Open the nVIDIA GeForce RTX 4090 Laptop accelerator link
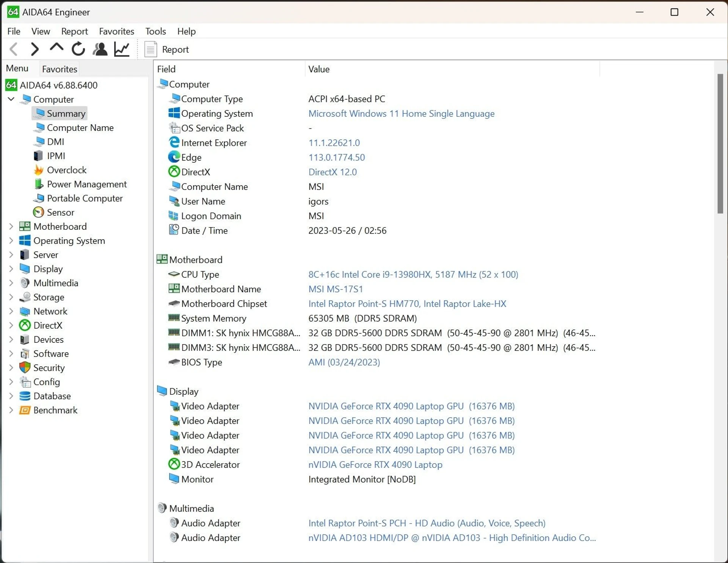The width and height of the screenshot is (728, 563). click(375, 464)
